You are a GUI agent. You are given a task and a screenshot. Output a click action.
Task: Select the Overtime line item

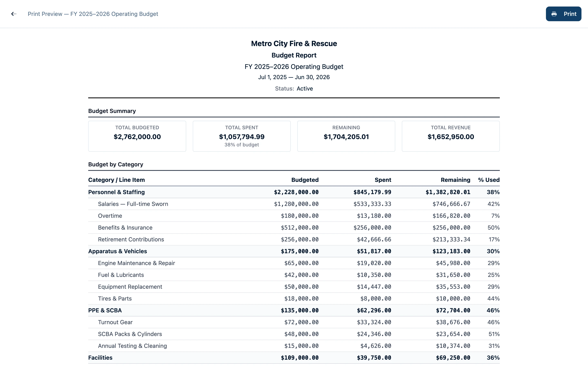pos(110,216)
